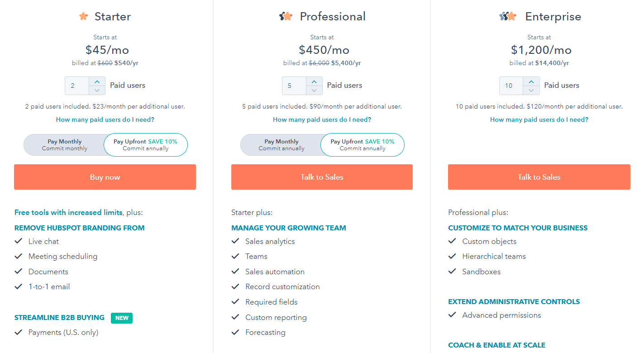The width and height of the screenshot is (644, 353).
Task: Select Pay Monthly in the Starter plan
Action: point(64,144)
